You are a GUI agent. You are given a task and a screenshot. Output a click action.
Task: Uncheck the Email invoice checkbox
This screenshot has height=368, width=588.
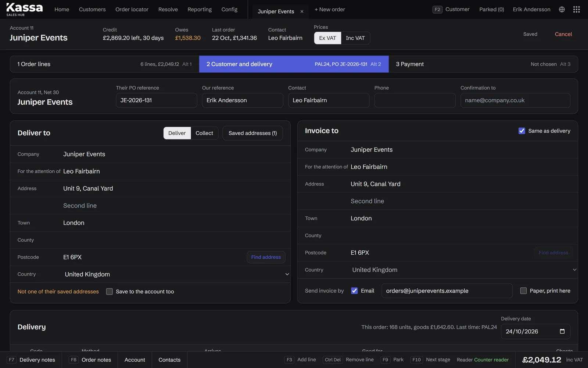(x=354, y=291)
